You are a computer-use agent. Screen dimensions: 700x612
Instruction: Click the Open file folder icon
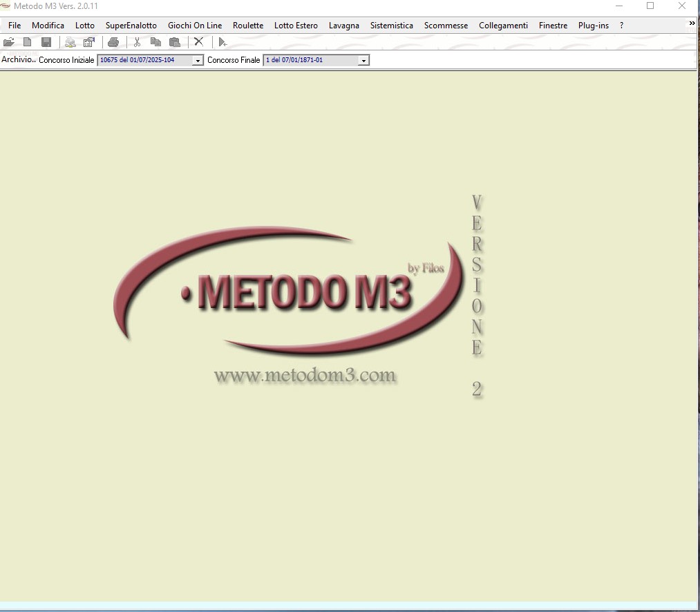pos(8,42)
